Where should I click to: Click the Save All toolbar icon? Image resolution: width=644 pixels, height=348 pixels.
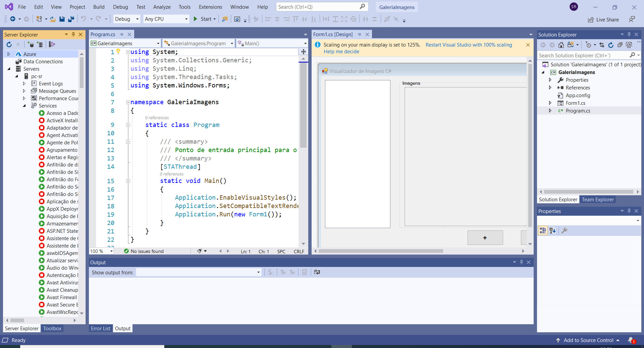click(x=71, y=19)
